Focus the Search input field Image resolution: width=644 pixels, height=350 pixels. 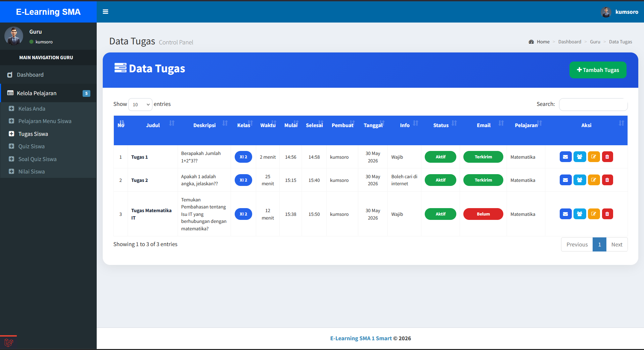click(593, 105)
